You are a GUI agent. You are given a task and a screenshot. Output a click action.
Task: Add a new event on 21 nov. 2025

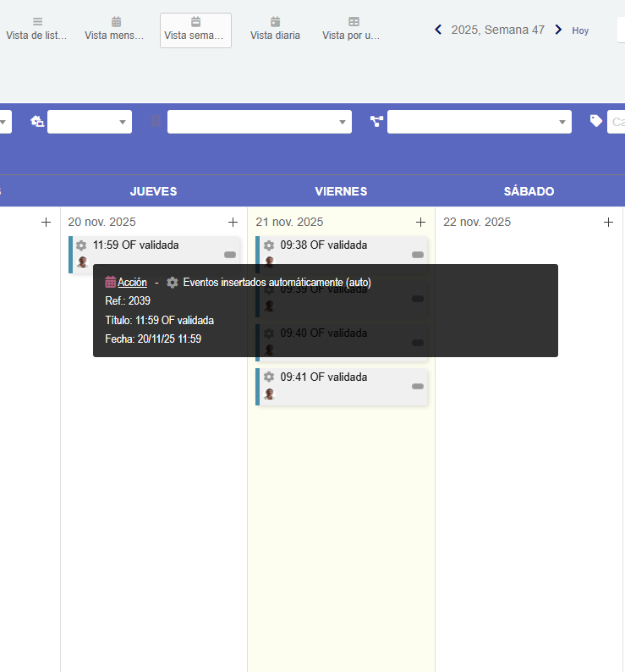pyautogui.click(x=420, y=222)
